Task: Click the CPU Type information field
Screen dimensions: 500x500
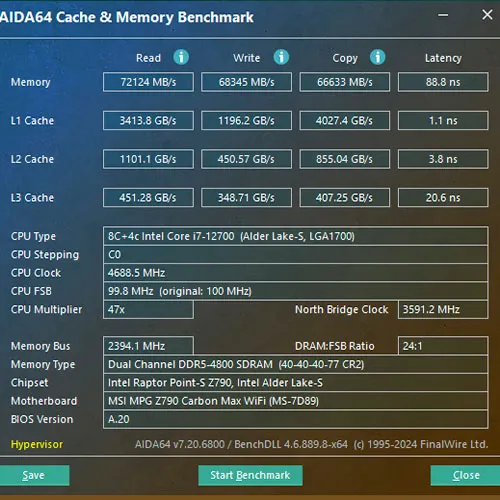Action: tap(296, 236)
